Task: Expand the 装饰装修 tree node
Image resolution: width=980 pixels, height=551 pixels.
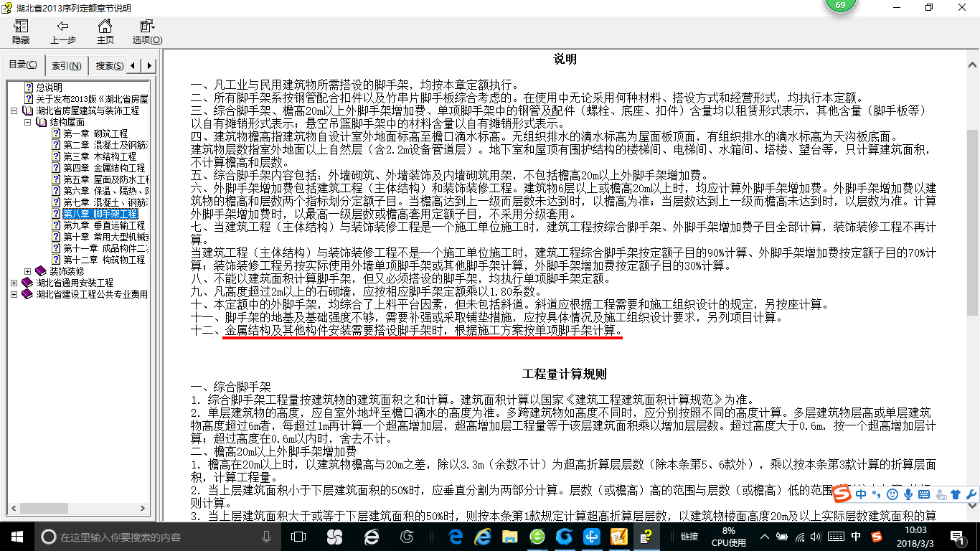Action: click(x=27, y=270)
